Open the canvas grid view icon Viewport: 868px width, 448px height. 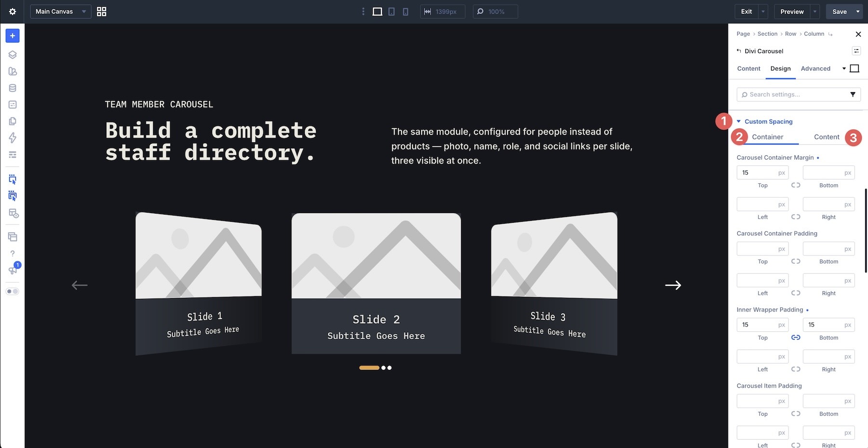(x=101, y=12)
